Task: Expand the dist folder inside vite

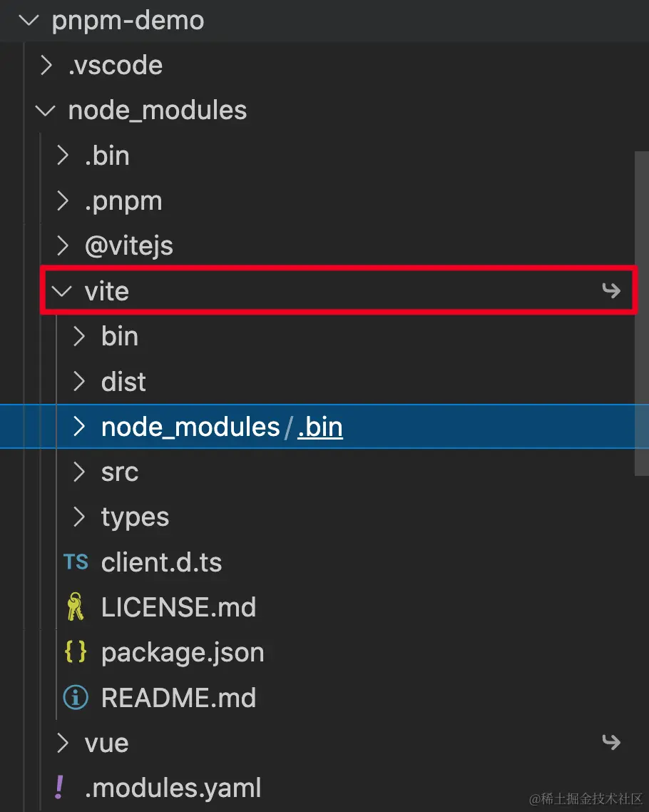Action: [x=81, y=382]
